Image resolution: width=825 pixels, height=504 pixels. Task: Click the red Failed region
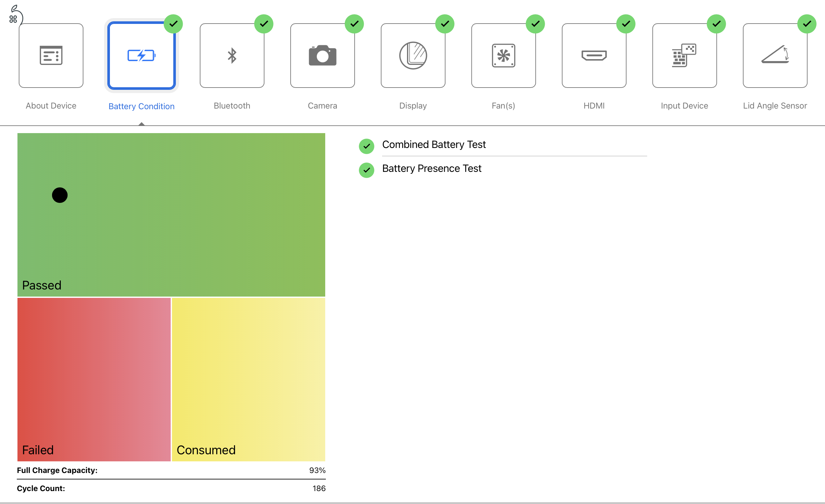tap(94, 380)
